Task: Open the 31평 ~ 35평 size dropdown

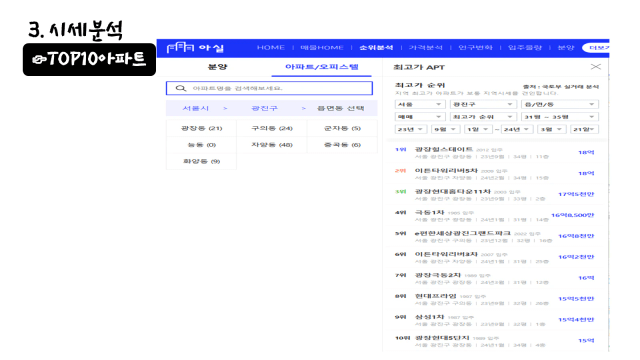Action: coord(560,117)
